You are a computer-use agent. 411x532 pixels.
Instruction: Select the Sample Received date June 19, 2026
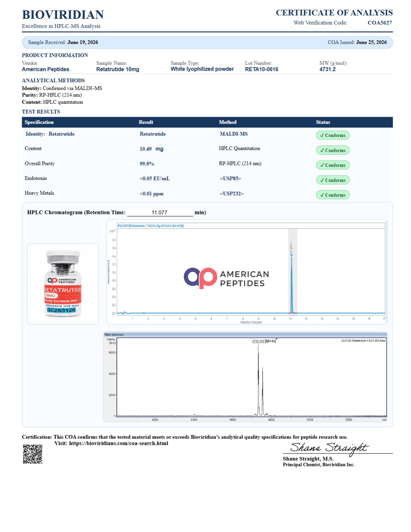click(x=83, y=42)
